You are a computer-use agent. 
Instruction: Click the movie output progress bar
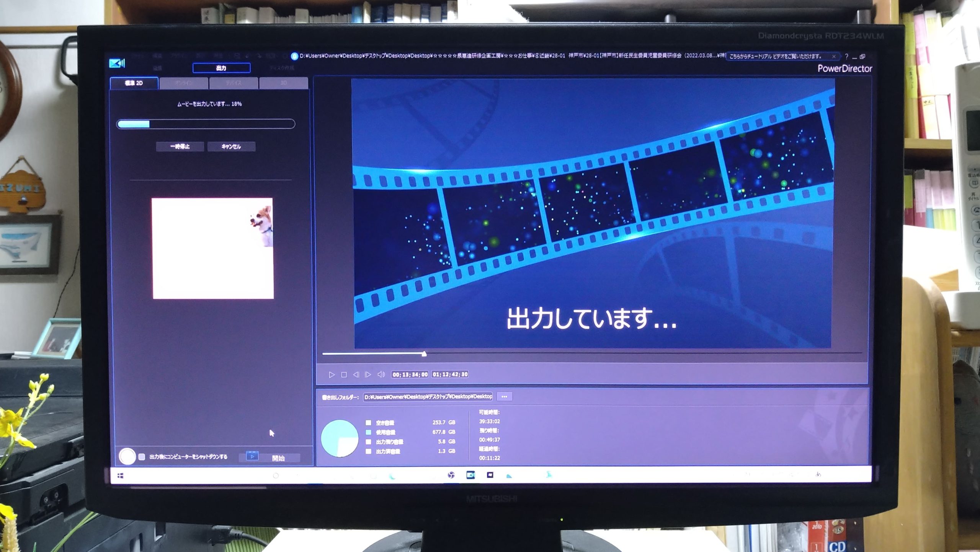point(206,124)
